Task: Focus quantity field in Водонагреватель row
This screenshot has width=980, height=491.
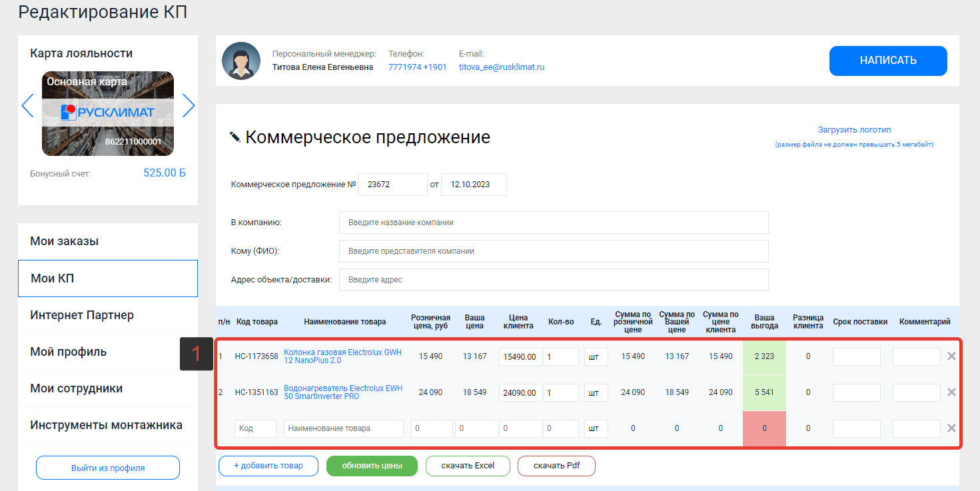Action: point(561,392)
